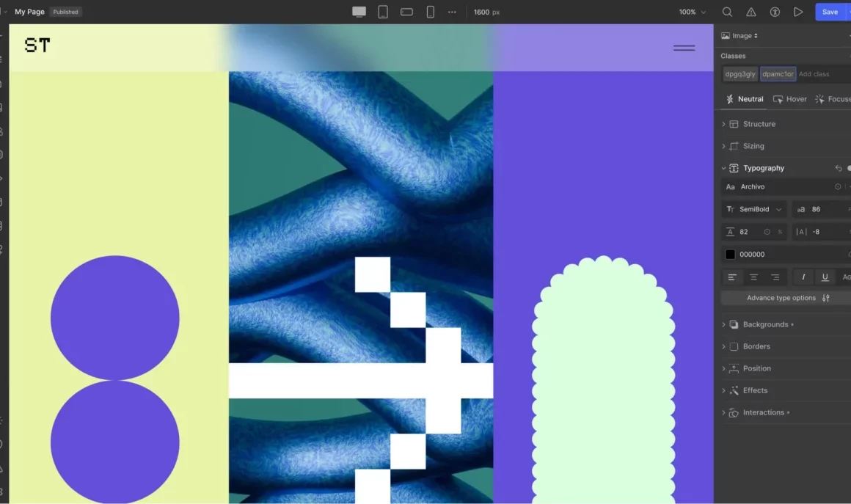
Task: Click the Save button
Action: [830, 12]
